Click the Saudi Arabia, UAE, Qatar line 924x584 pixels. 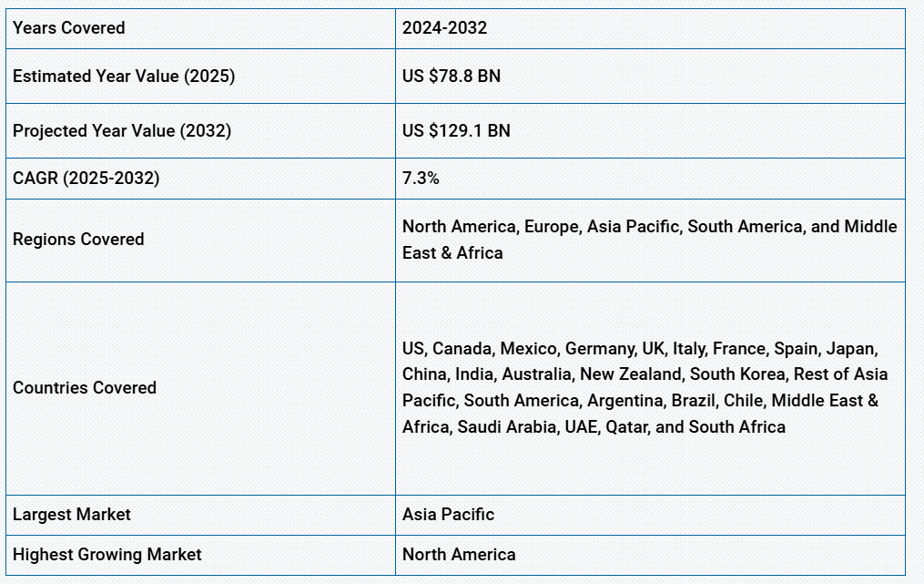[x=594, y=427]
